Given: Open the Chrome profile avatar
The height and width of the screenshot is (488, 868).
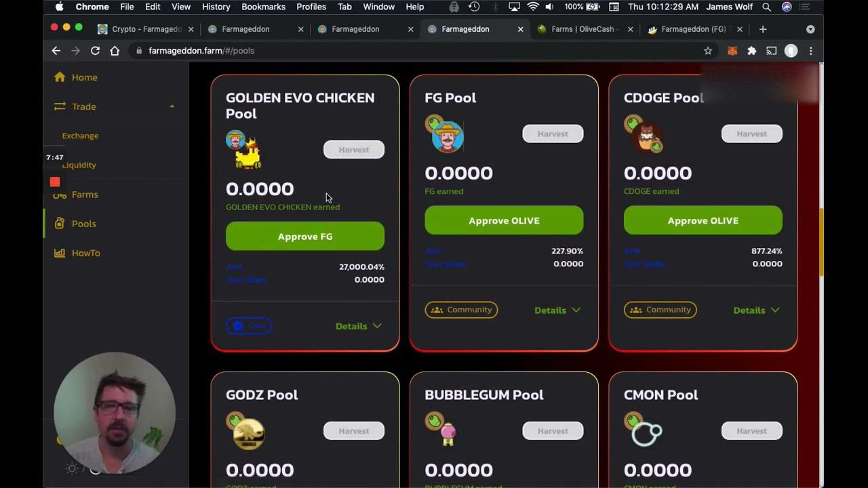Looking at the screenshot, I should coord(791,51).
